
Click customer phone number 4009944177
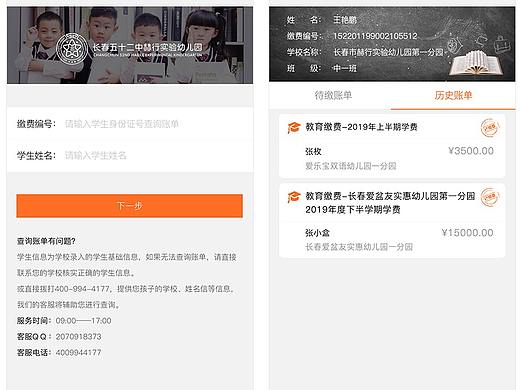pos(78,352)
